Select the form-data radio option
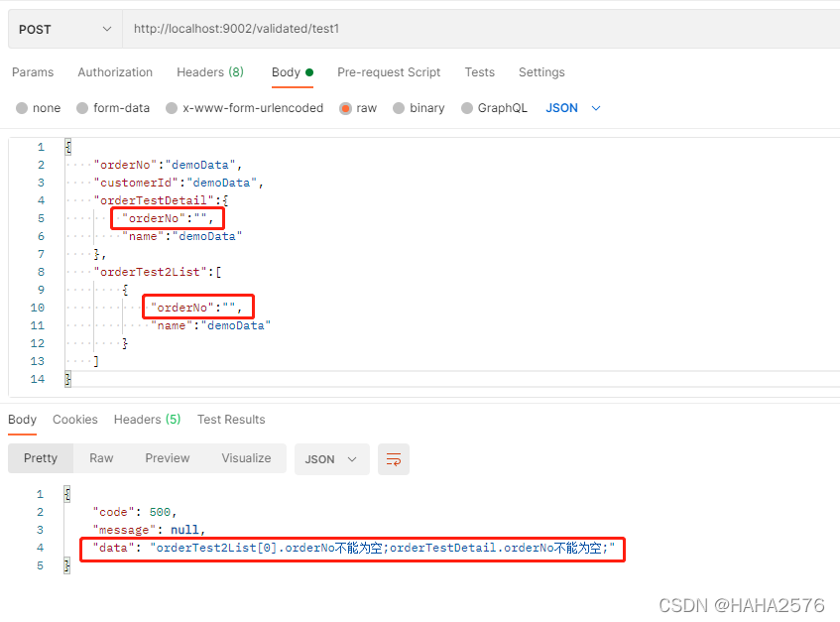 pos(82,108)
